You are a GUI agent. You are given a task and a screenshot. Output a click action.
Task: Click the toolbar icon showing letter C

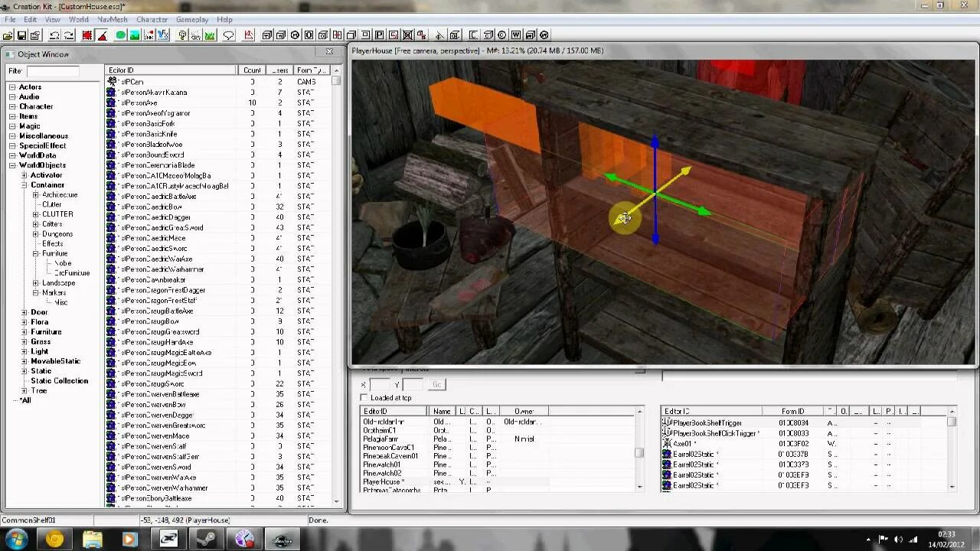tap(473, 35)
